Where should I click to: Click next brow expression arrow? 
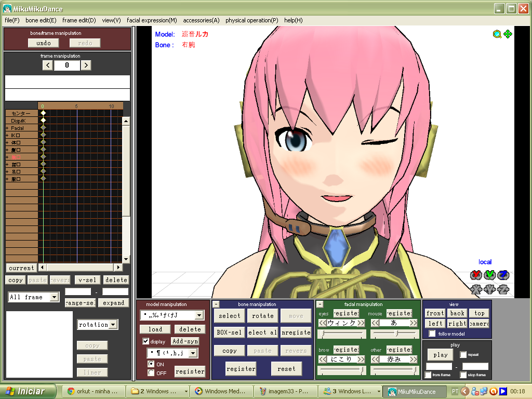tap(361, 360)
